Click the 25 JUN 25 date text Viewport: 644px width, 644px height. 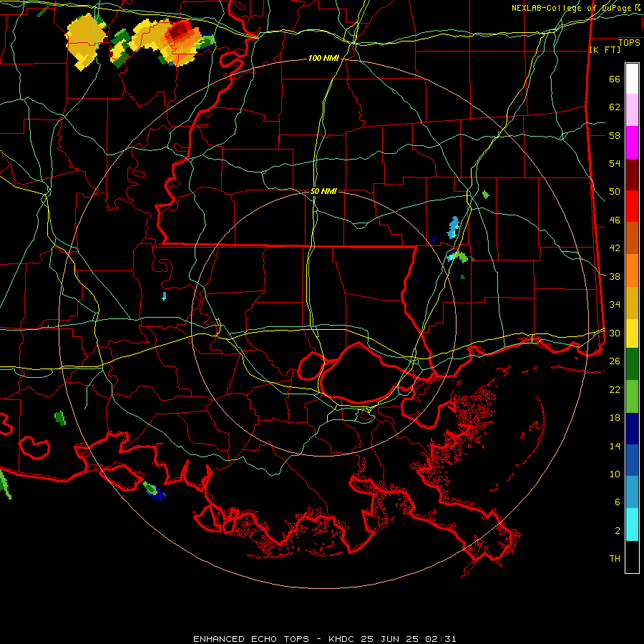click(389, 639)
